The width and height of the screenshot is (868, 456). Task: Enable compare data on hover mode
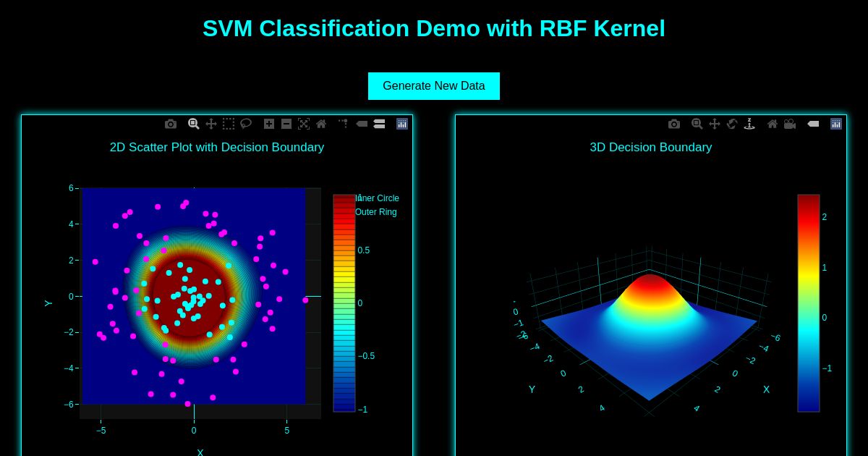pos(379,124)
